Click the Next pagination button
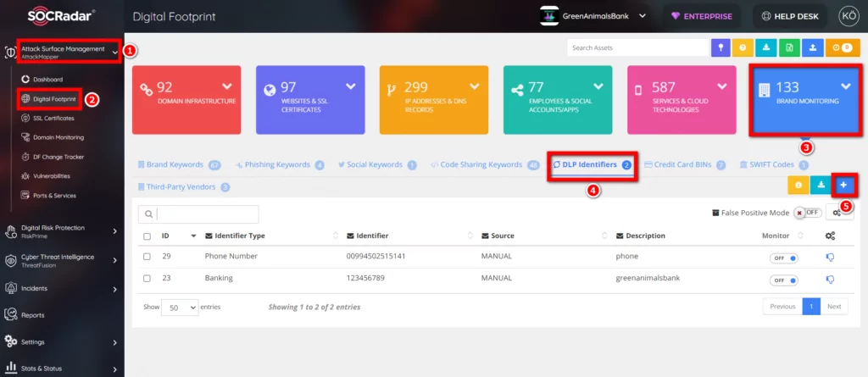The image size is (868, 377). coord(834,306)
